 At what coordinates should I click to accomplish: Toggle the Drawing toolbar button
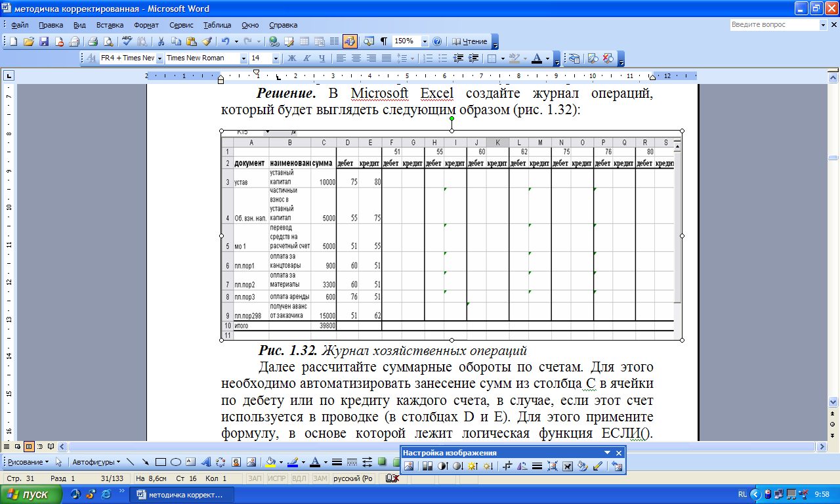349,41
